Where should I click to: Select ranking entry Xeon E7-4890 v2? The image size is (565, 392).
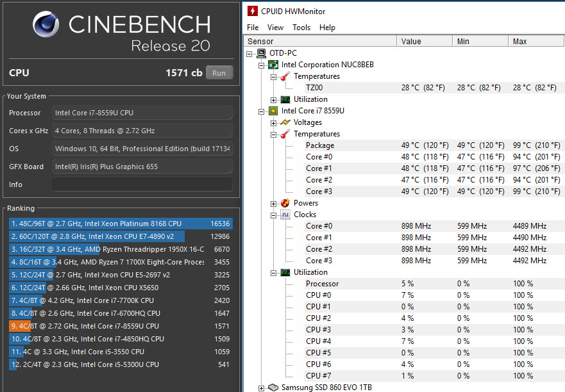coord(121,236)
